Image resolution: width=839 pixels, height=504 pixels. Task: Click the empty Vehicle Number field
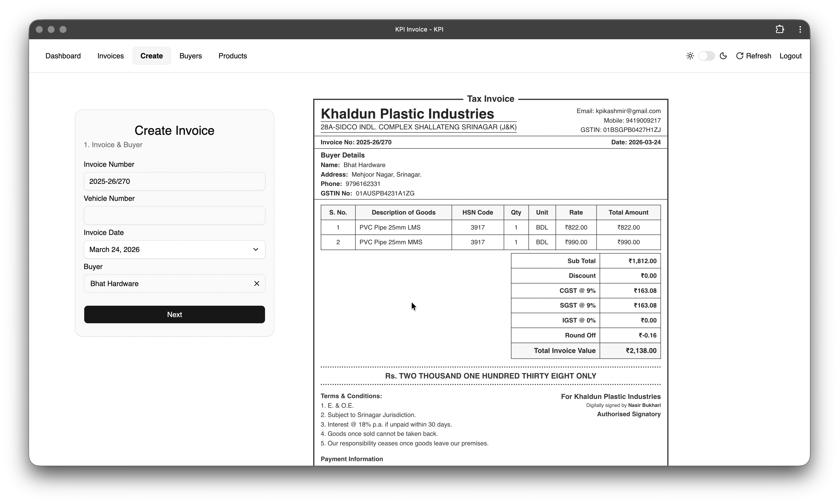(x=174, y=215)
